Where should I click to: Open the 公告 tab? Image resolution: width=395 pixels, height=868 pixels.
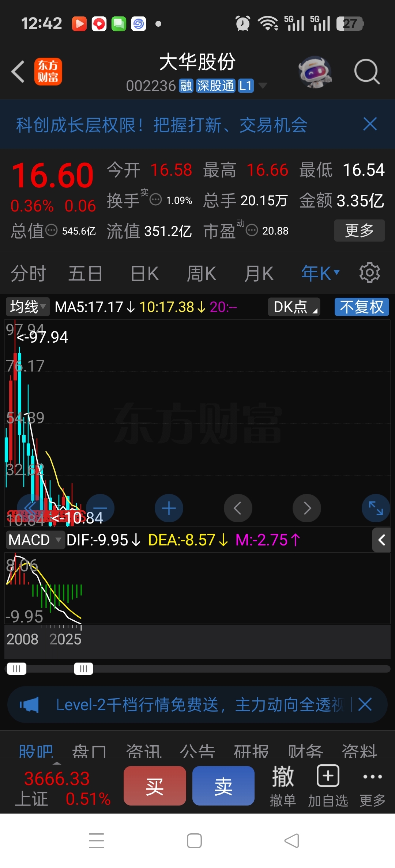(x=197, y=751)
